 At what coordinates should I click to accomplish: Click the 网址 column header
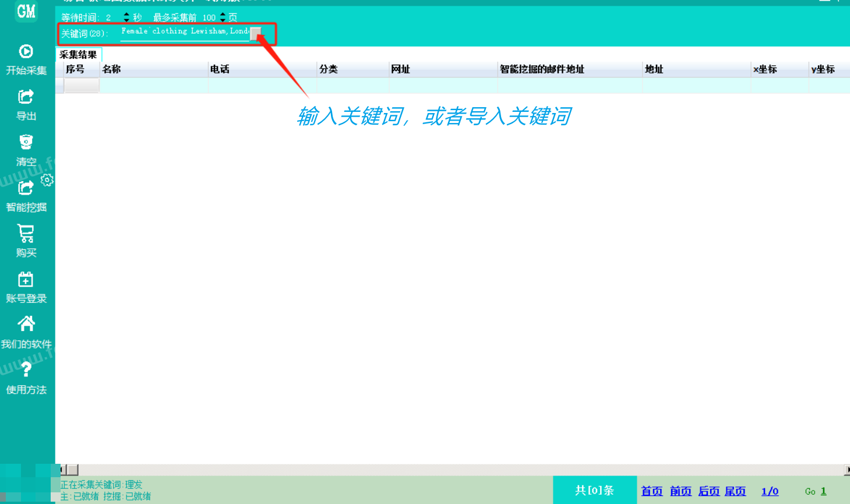click(443, 69)
